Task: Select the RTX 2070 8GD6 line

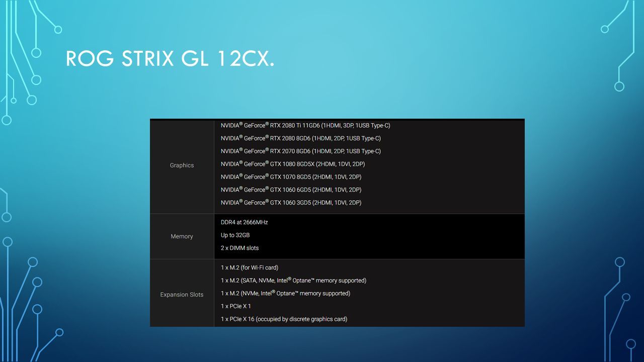Action: pos(301,151)
